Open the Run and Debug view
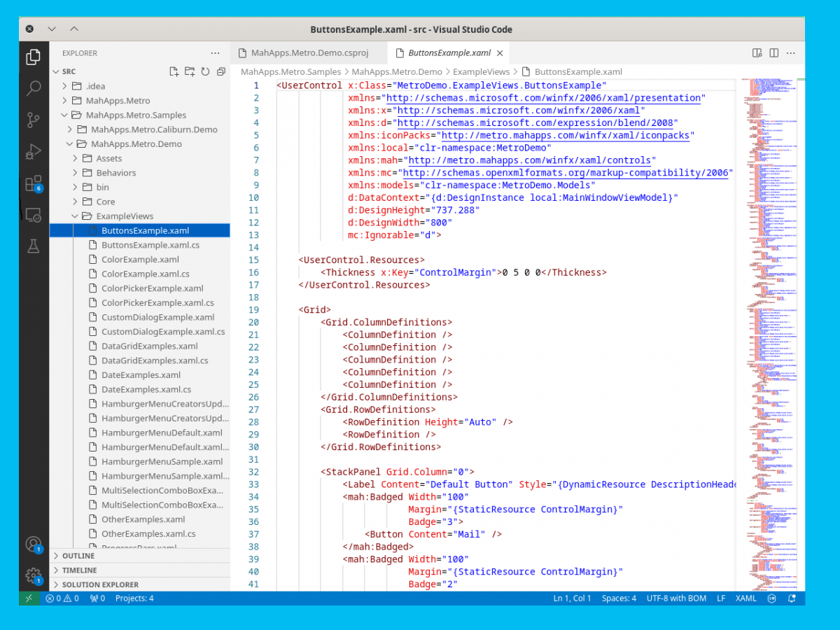This screenshot has width=840, height=630. [x=33, y=151]
